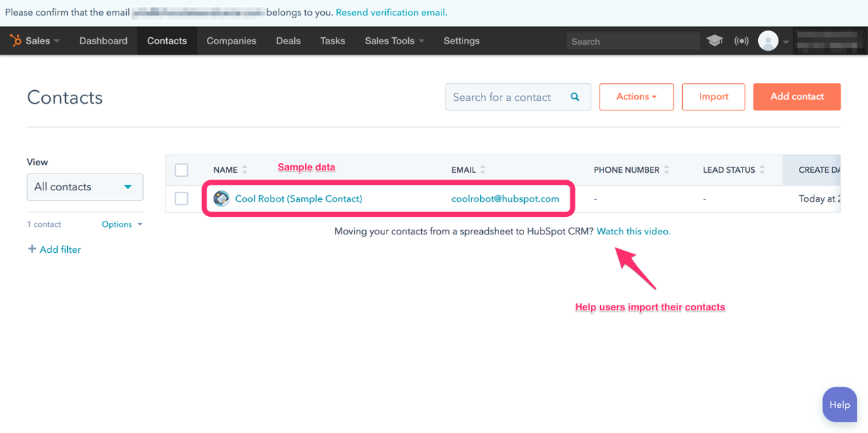Open the Sales Tools dropdown menu
Screen dimensions: 868x433
tap(395, 41)
